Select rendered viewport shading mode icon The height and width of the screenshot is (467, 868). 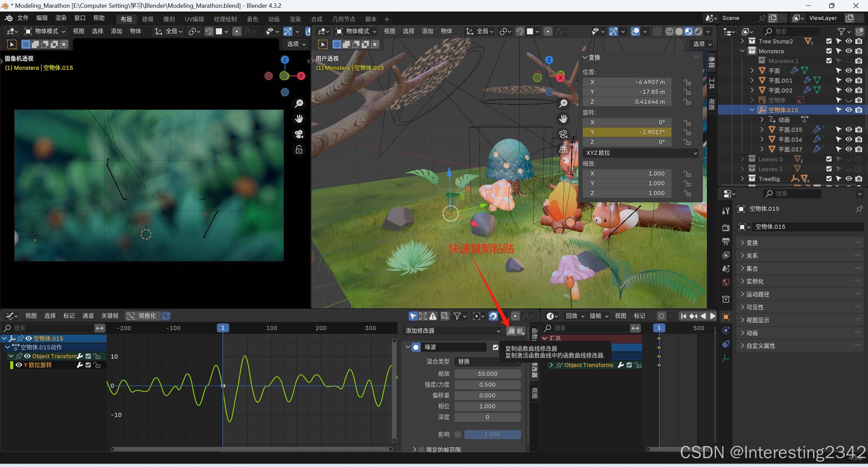click(x=698, y=32)
